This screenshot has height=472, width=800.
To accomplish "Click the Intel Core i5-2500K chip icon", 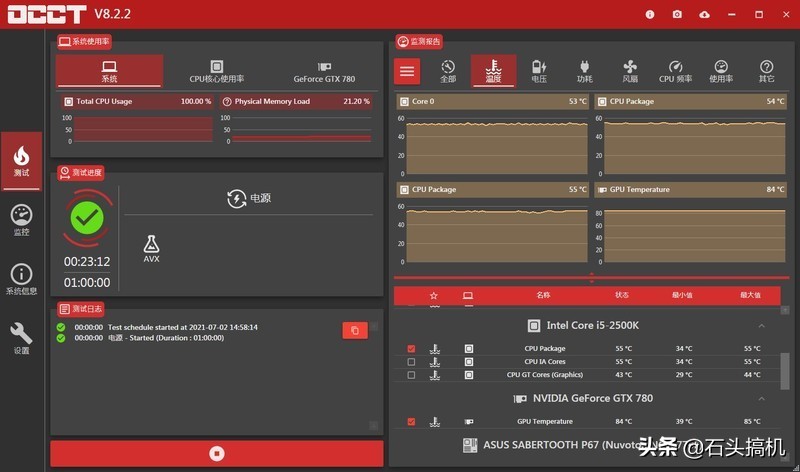I will (534, 326).
